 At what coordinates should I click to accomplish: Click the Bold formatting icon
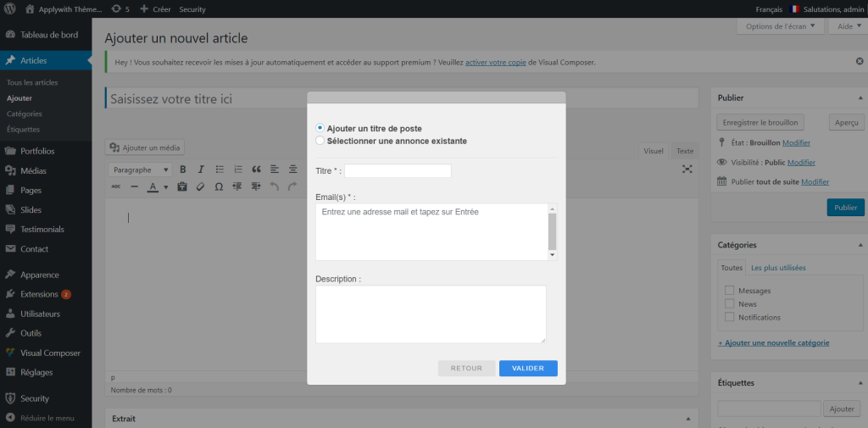[183, 170]
